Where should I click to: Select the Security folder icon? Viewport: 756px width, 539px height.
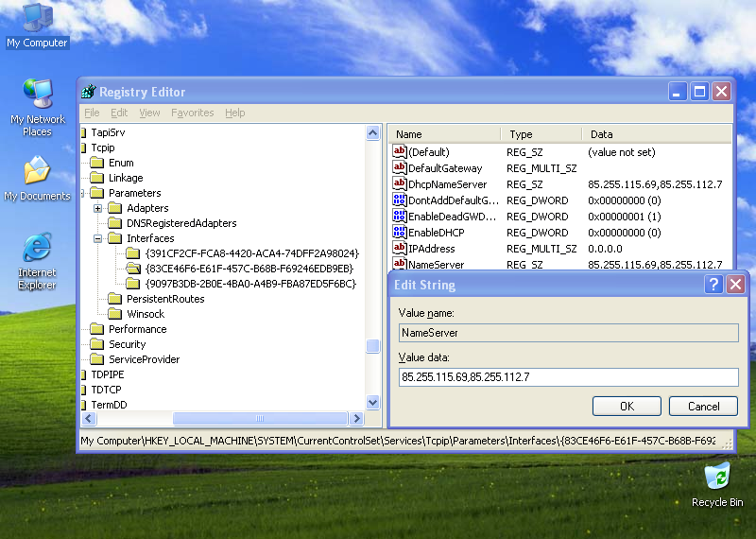(97, 344)
